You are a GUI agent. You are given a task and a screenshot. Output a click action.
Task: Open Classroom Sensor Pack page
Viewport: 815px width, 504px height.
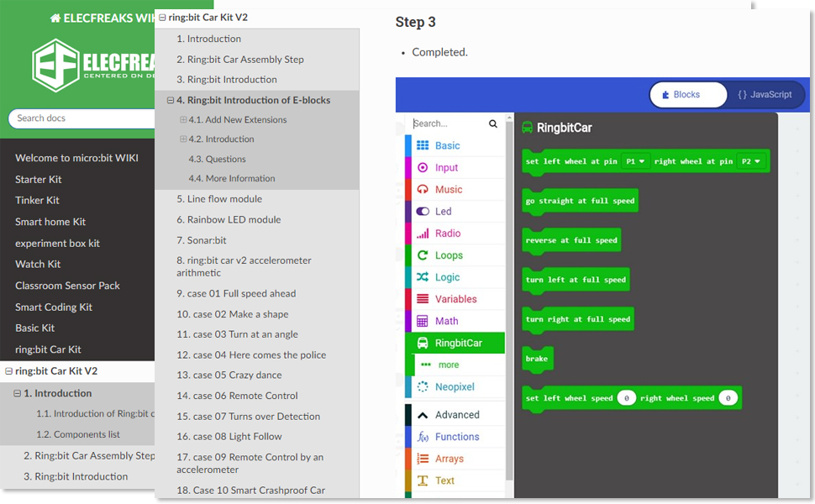click(x=67, y=286)
